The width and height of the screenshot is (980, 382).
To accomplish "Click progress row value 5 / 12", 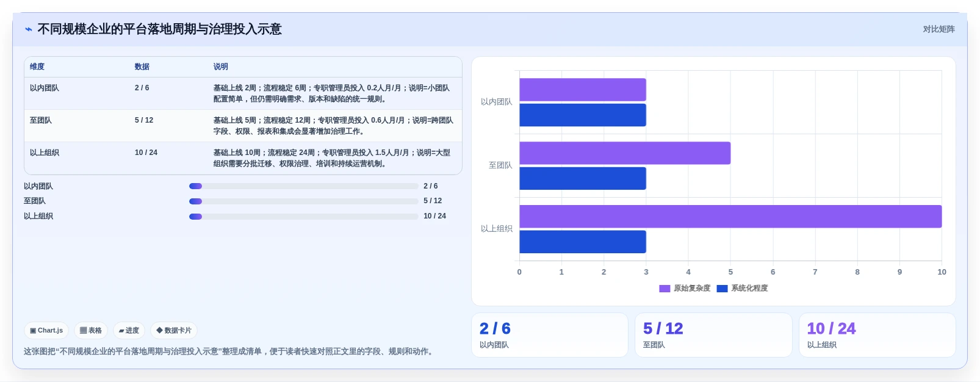I will tap(433, 201).
